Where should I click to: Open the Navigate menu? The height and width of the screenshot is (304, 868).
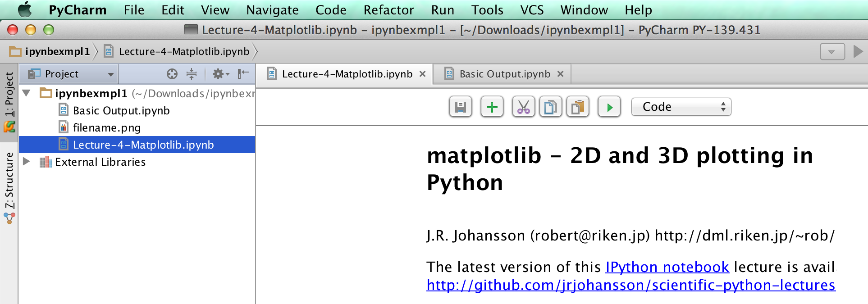coord(272,10)
